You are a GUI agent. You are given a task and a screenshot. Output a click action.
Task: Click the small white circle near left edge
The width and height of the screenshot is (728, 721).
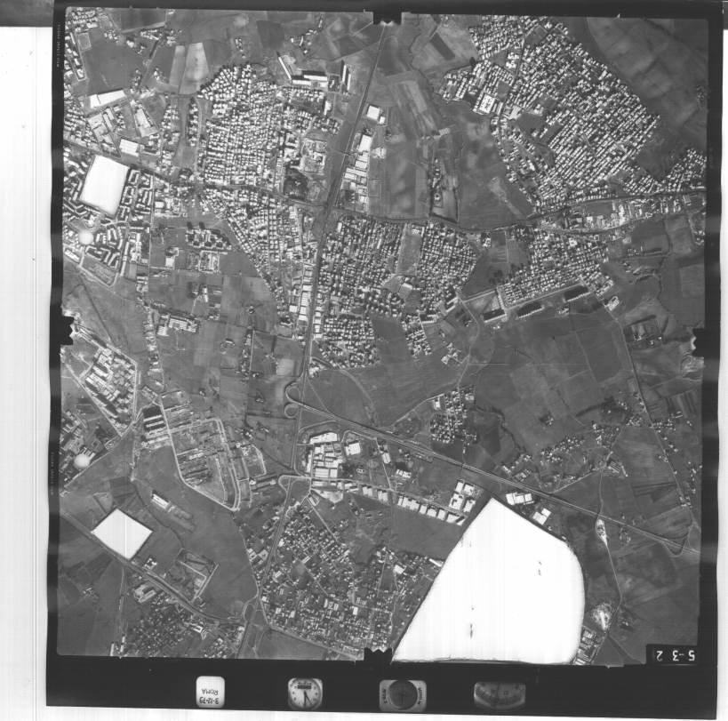[x=82, y=461]
